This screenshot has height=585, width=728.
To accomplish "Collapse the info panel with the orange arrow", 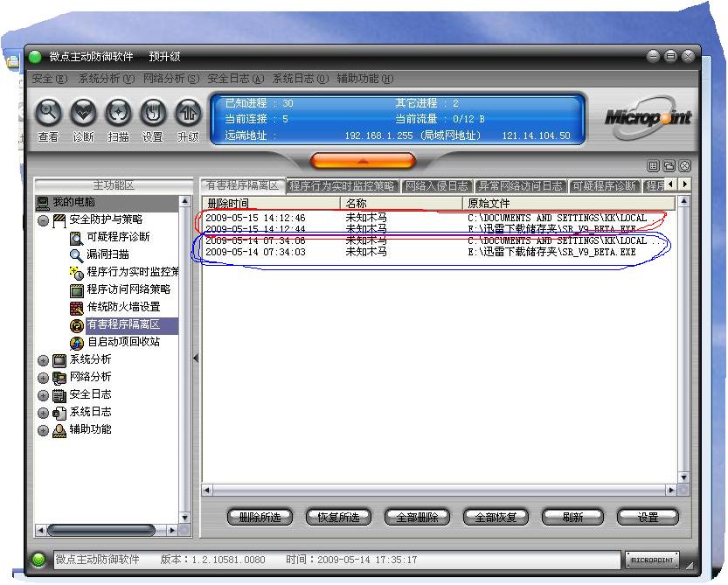I will (x=363, y=161).
